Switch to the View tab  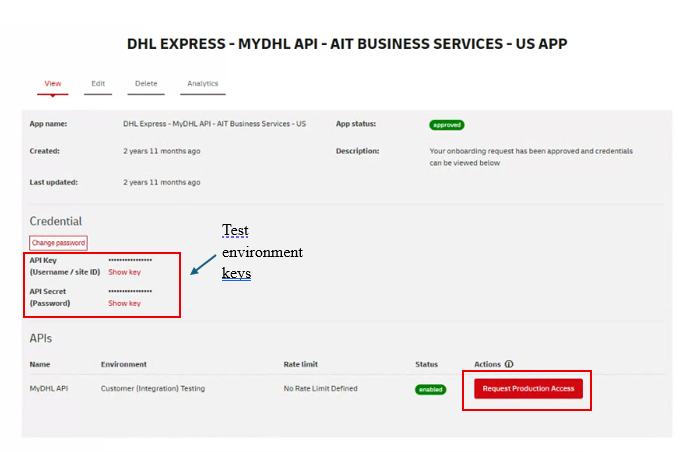(52, 84)
